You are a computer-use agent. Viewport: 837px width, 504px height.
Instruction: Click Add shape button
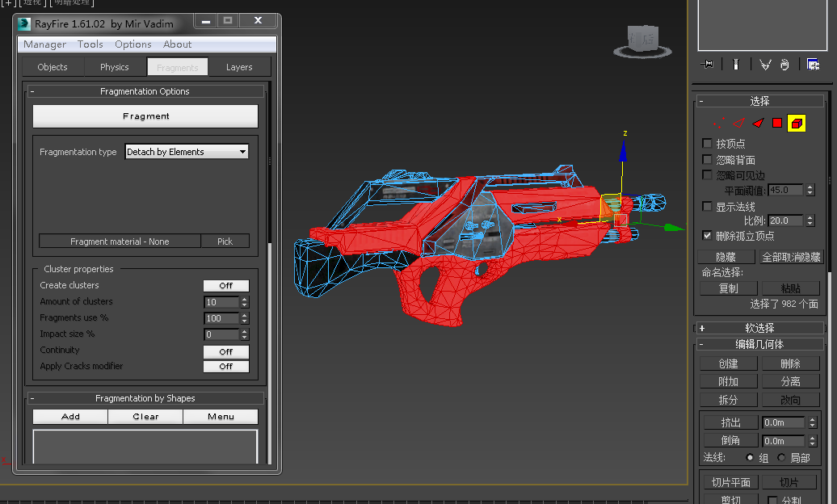(x=70, y=417)
